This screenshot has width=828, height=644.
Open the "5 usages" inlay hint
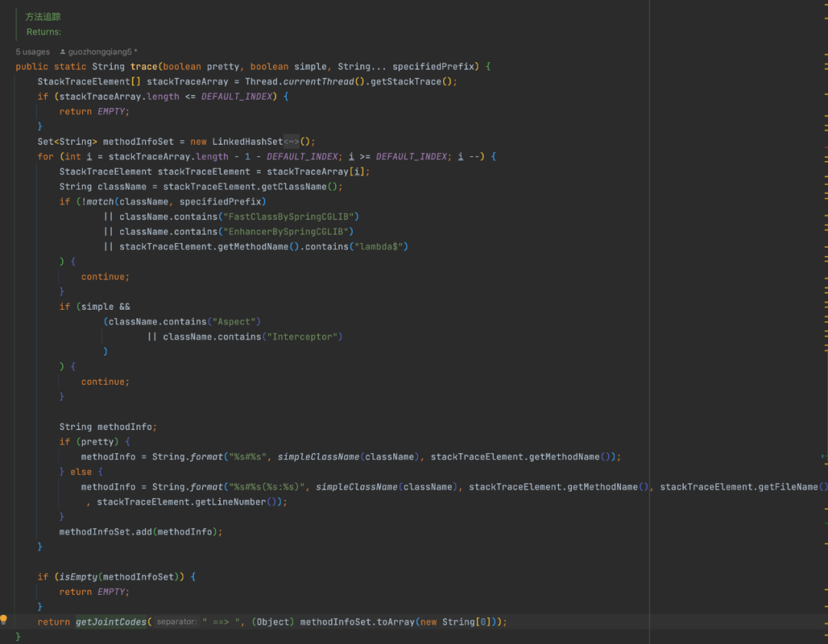[33, 51]
